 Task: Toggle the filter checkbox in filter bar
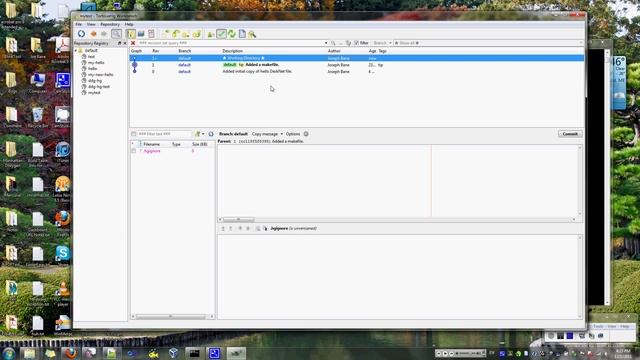coord(356,43)
